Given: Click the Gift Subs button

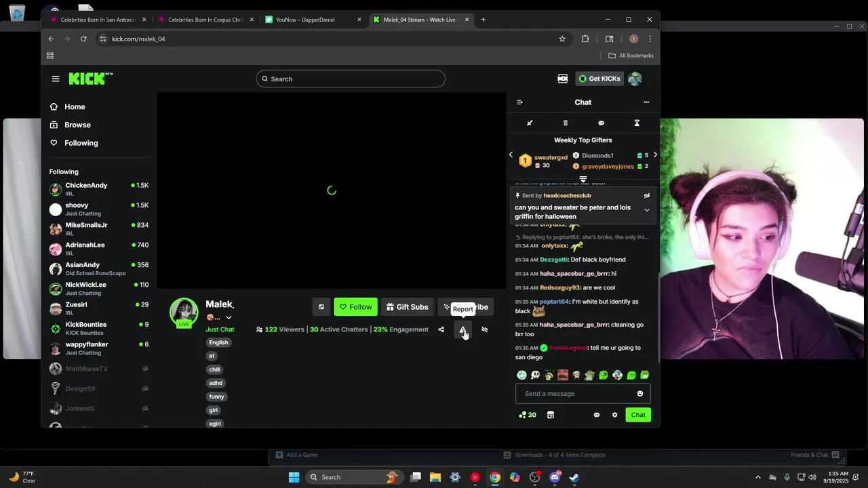Looking at the screenshot, I should [408, 307].
